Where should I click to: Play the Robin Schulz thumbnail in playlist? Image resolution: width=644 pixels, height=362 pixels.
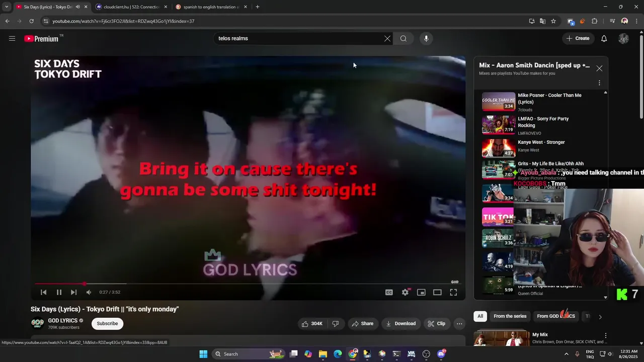coord(498,239)
